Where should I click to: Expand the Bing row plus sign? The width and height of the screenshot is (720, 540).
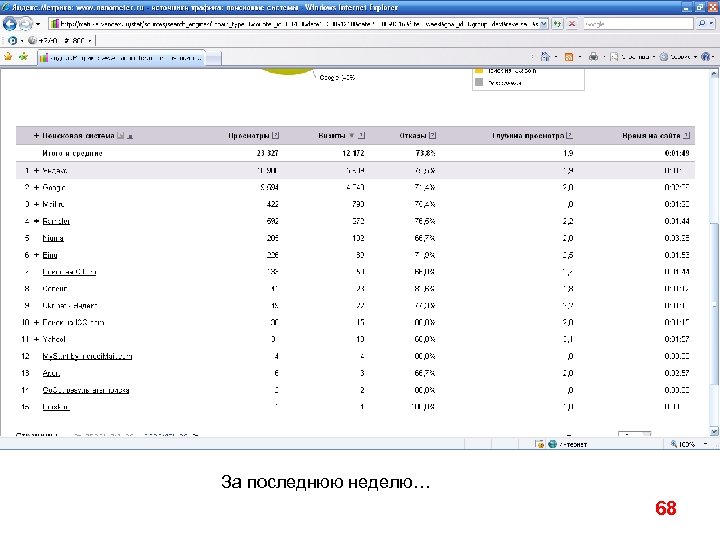point(36,255)
